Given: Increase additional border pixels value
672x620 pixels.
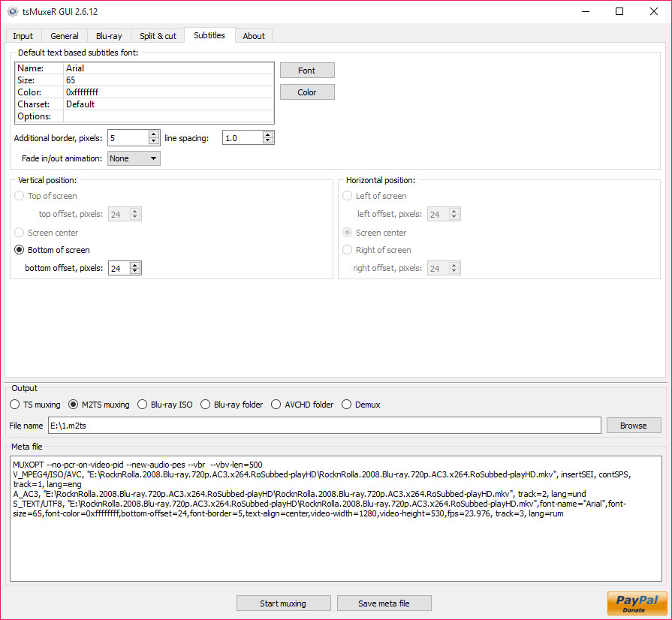Looking at the screenshot, I should tap(153, 134).
